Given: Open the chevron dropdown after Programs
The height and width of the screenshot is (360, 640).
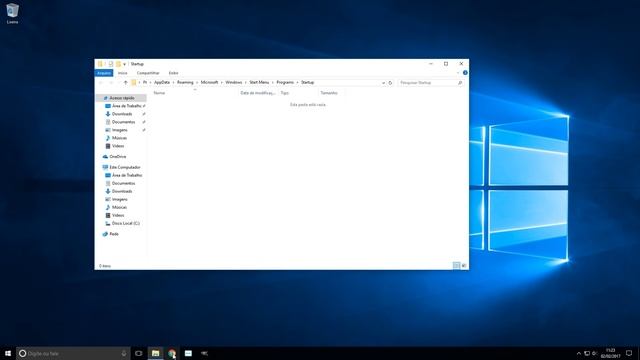Looking at the screenshot, I should tap(298, 82).
